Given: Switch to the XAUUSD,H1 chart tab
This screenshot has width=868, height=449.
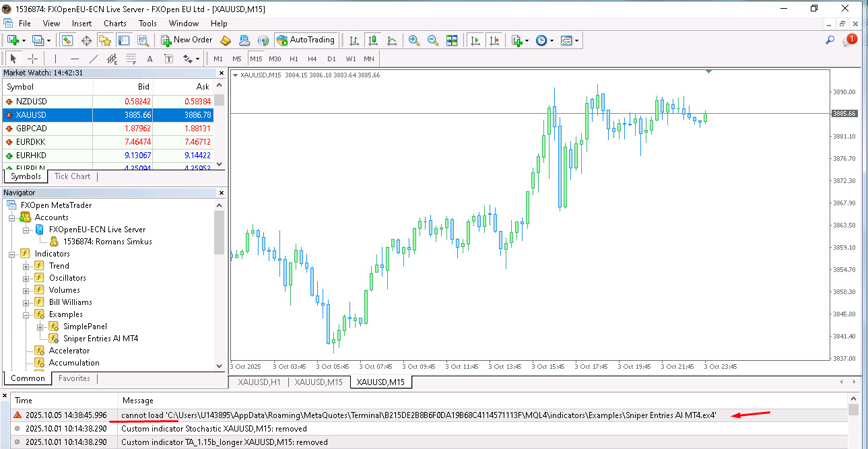Looking at the screenshot, I should click(x=259, y=382).
